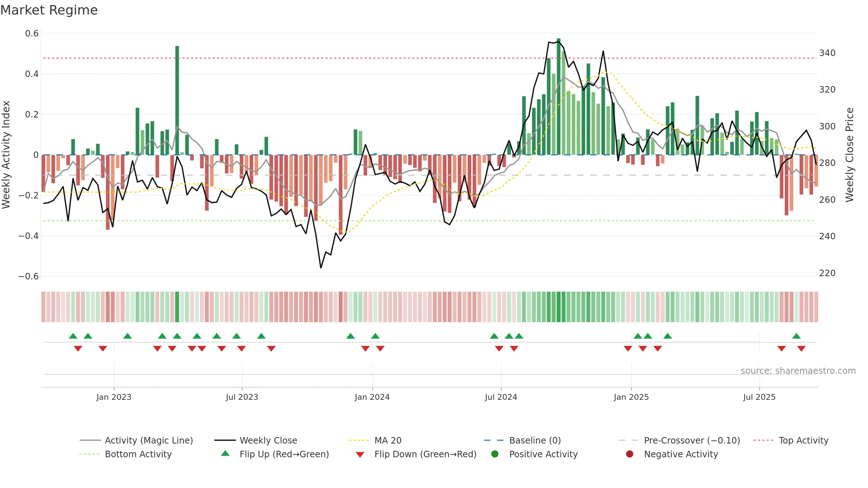Click the −0.6 activity axis tick
The height and width of the screenshot is (488, 868).
(29, 277)
